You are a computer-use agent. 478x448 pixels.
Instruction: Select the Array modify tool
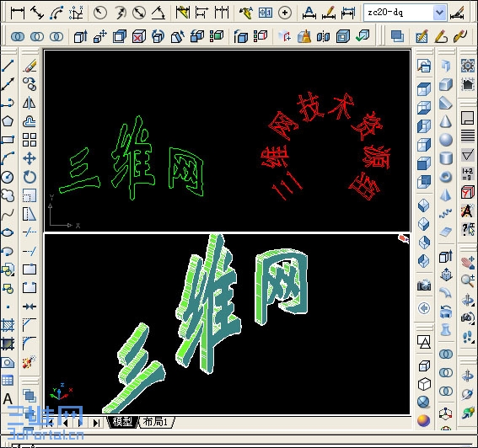click(30, 140)
